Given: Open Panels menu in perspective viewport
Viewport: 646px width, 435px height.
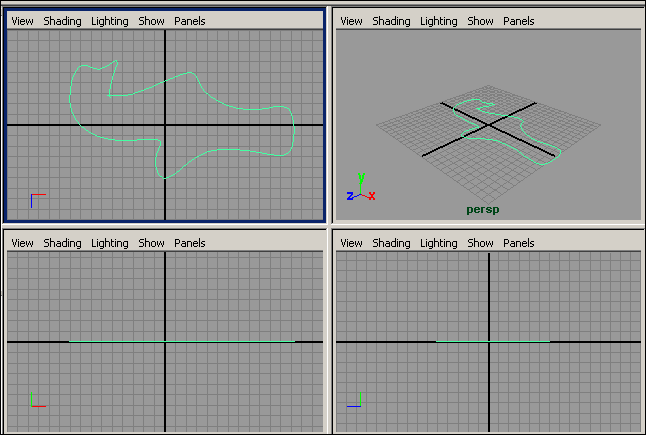Looking at the screenshot, I should 518,21.
